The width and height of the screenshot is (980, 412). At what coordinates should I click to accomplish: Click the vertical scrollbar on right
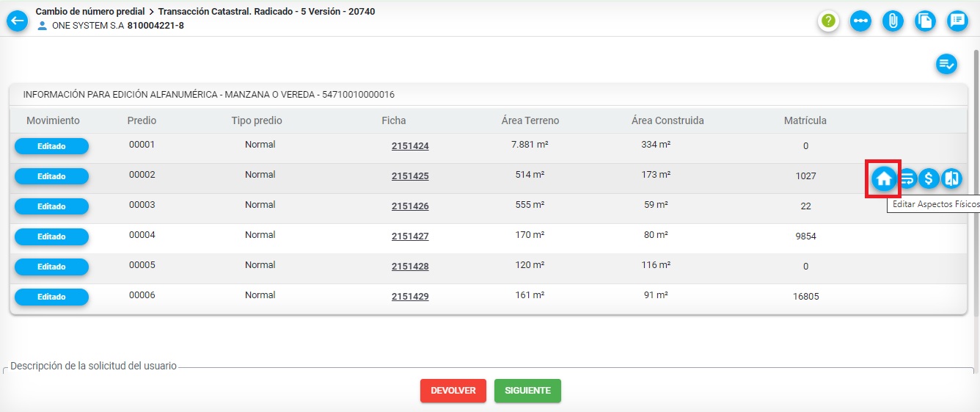[976, 184]
